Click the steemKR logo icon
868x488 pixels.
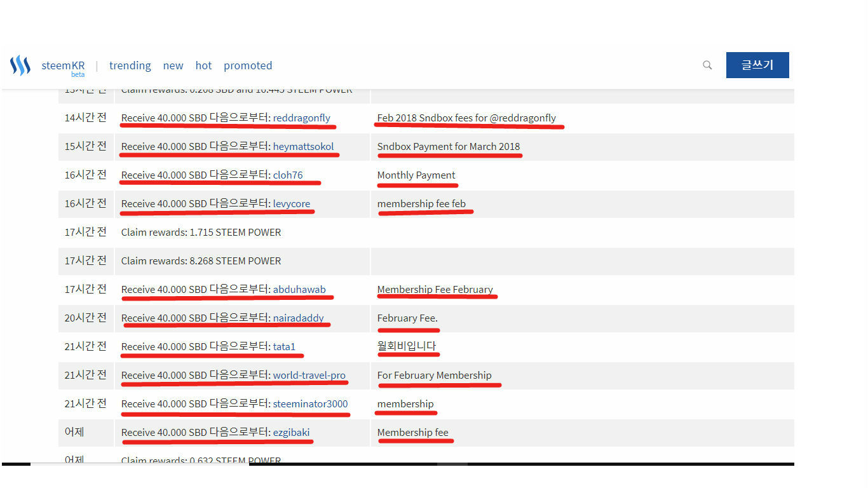pos(20,65)
